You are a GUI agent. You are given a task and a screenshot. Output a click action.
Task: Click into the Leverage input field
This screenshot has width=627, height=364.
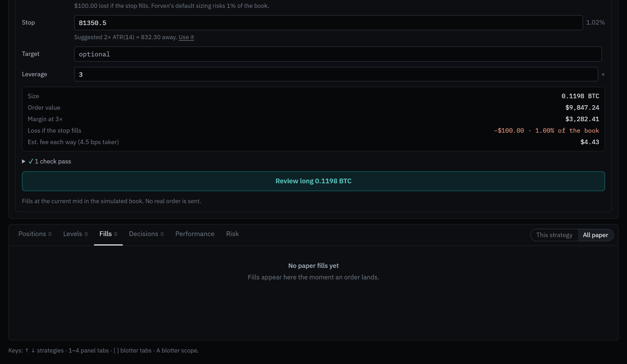(336, 74)
